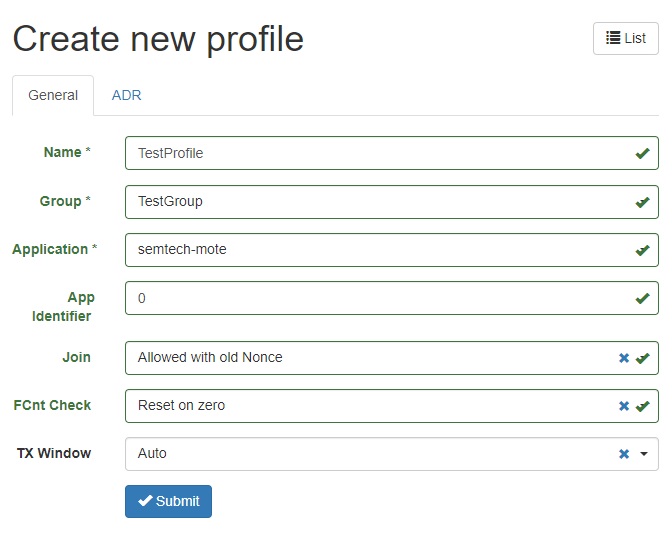This screenshot has height=539, width=669.
Task: Click the App Identifier field
Action: (380, 298)
